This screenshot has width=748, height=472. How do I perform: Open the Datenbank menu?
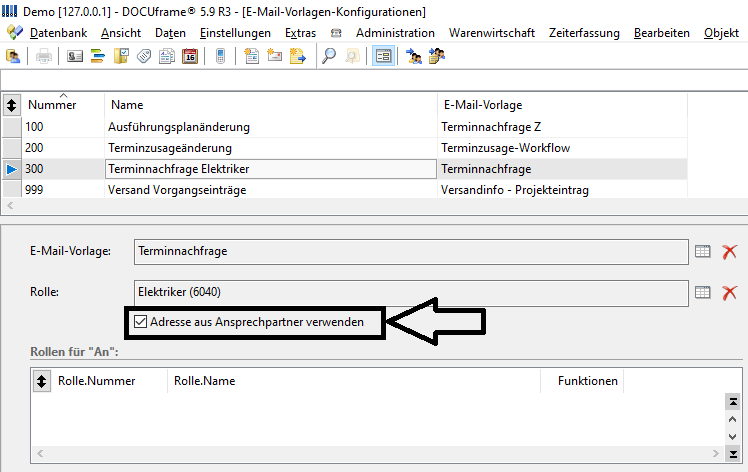pyautogui.click(x=58, y=33)
